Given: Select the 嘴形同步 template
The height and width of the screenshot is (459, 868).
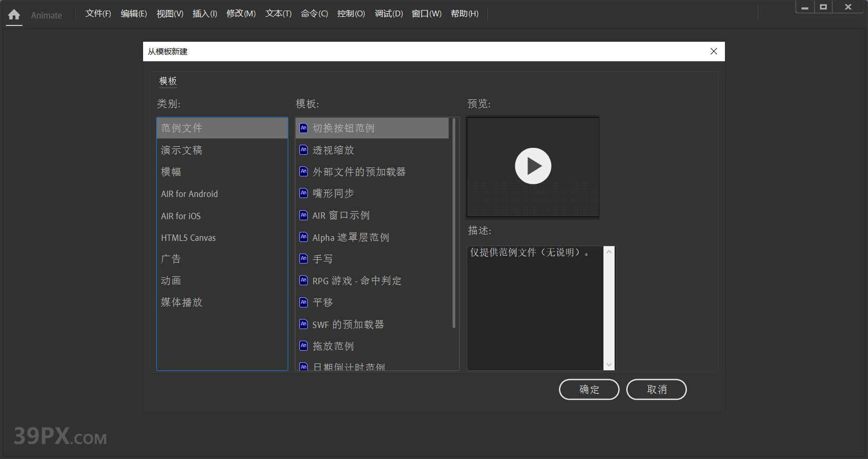Looking at the screenshot, I should (x=372, y=193).
